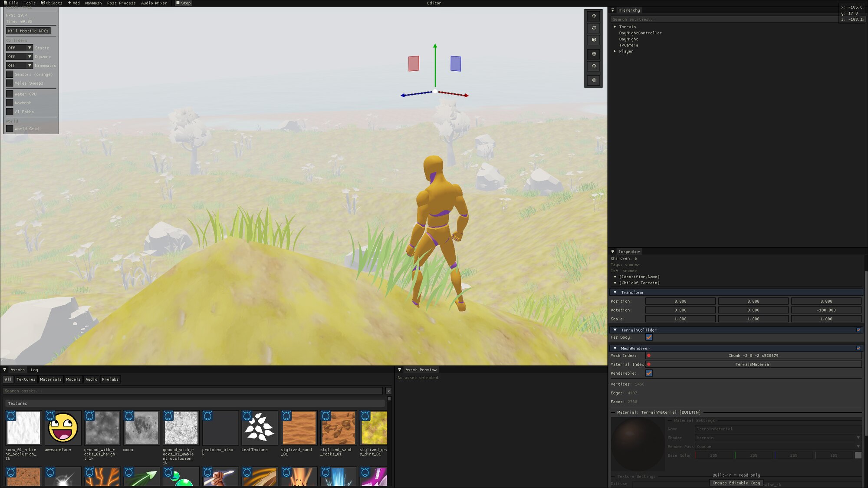This screenshot has width=868, height=488.
Task: Expand the Terrain entity in Hierarchy
Action: (x=615, y=27)
